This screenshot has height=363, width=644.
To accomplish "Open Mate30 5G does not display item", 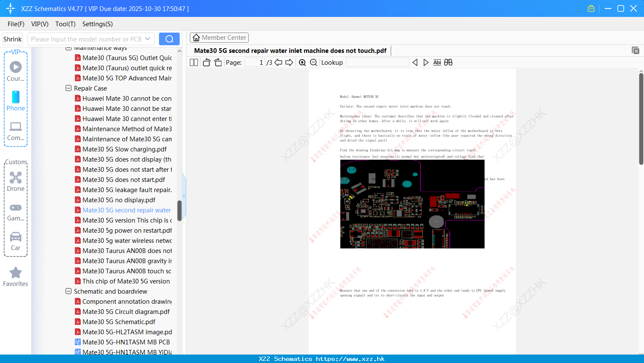I will [x=123, y=159].
